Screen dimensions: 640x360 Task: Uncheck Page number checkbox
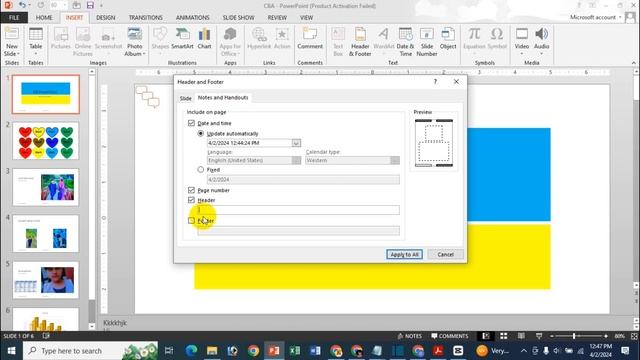[x=191, y=190]
